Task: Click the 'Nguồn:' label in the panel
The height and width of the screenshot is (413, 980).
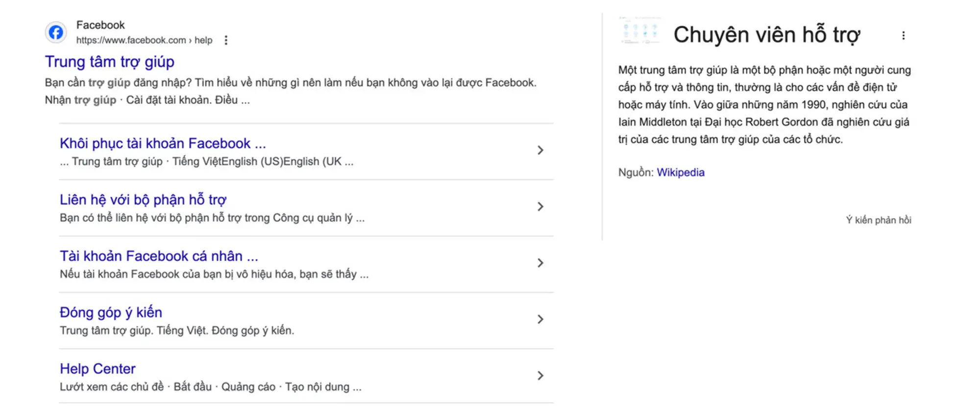Action: 636,172
